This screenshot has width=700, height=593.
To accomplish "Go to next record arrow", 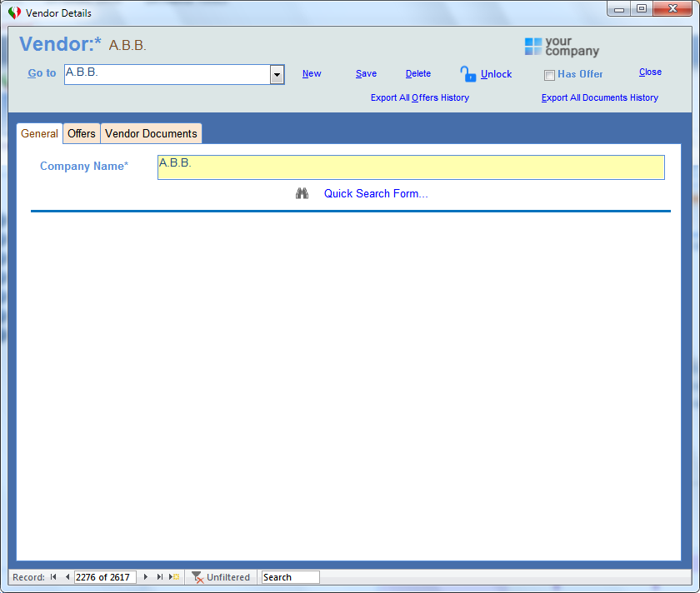I will [146, 577].
